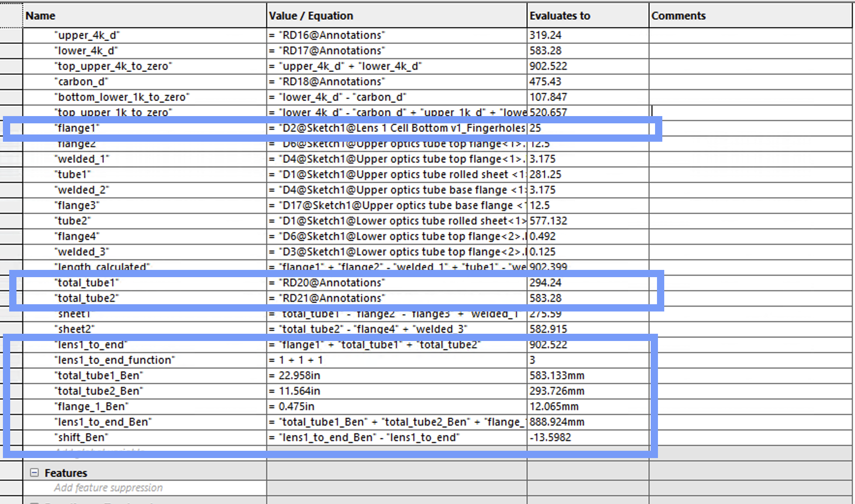Edit the "RD17@Annotations" equation cell
The width and height of the screenshot is (855, 504).
[x=397, y=51]
